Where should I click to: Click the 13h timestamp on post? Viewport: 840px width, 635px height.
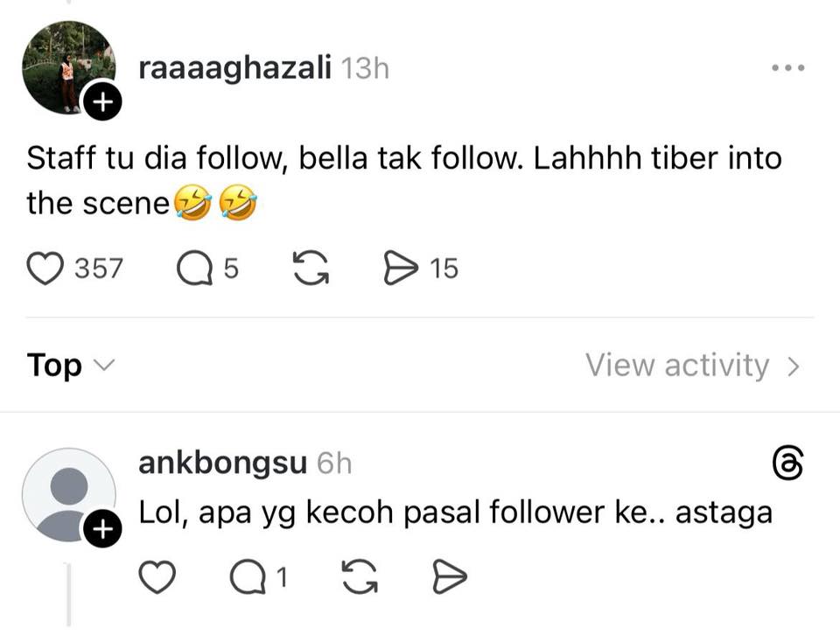click(364, 68)
